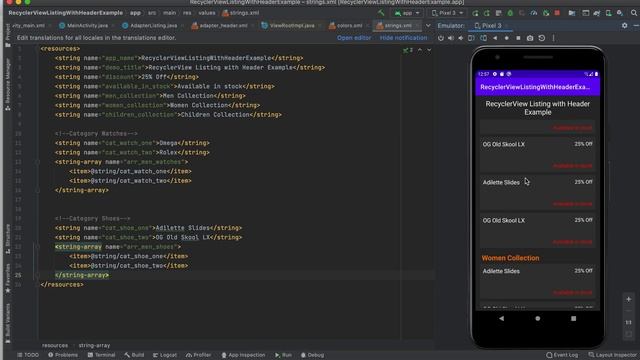Open the Problems tool window
The width and height of the screenshot is (640, 360).
(x=63, y=355)
